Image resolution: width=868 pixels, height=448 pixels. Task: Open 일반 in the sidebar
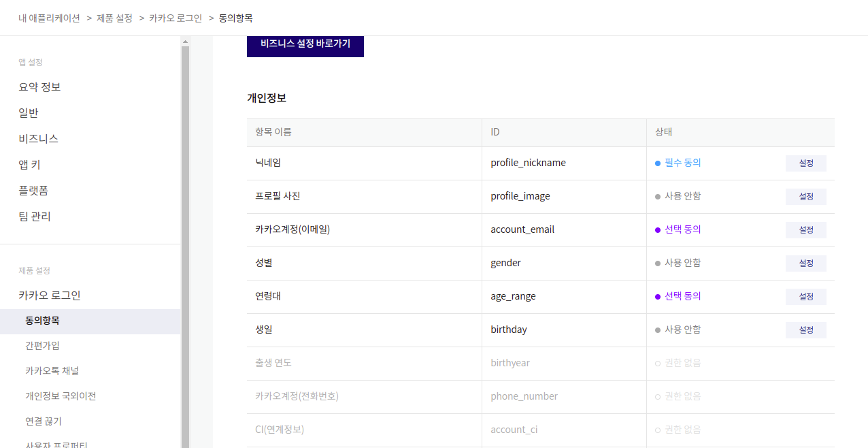pyautogui.click(x=29, y=113)
